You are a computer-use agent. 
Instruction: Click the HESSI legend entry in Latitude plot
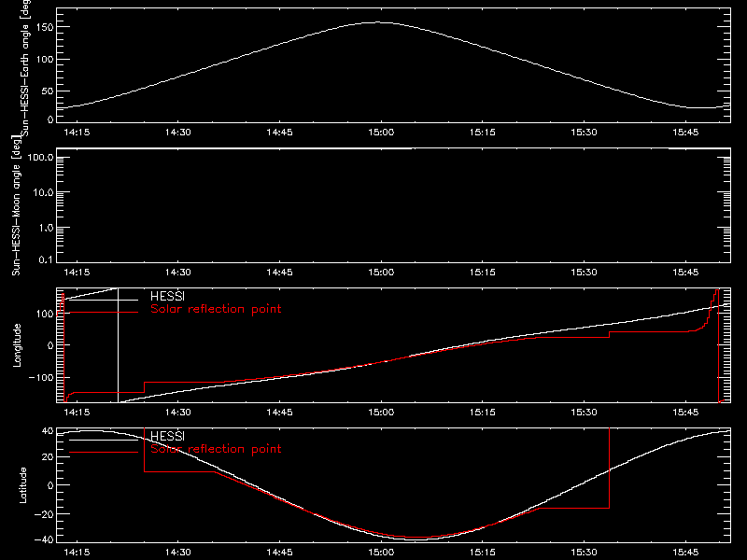click(x=167, y=436)
